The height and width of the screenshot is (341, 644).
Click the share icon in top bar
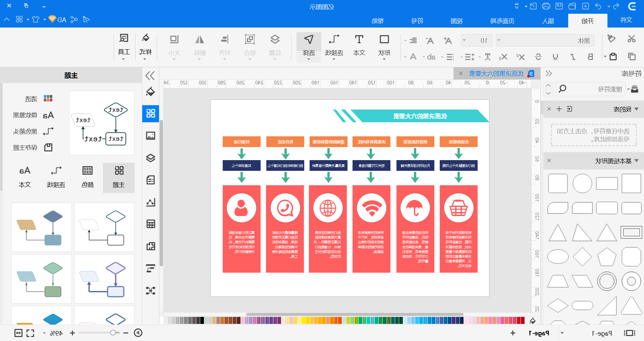(x=74, y=19)
